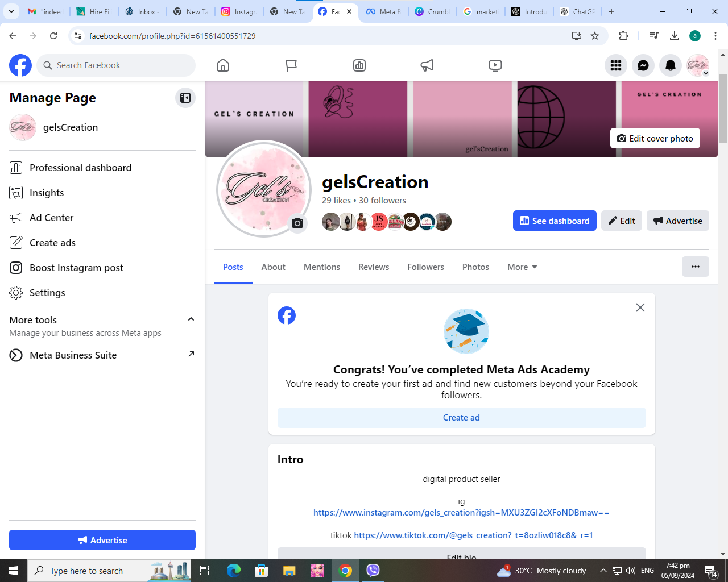
Task: Open Messenger chats icon
Action: [643, 65]
